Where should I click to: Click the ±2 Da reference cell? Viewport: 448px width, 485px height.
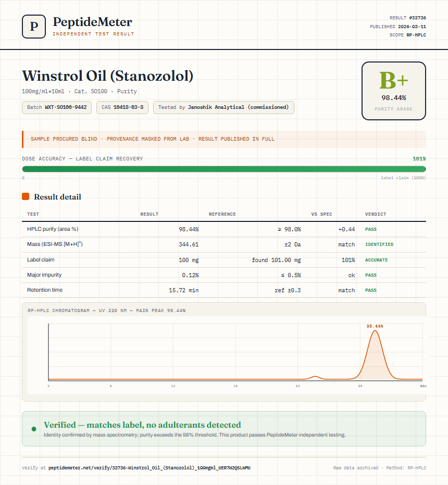[x=293, y=244]
